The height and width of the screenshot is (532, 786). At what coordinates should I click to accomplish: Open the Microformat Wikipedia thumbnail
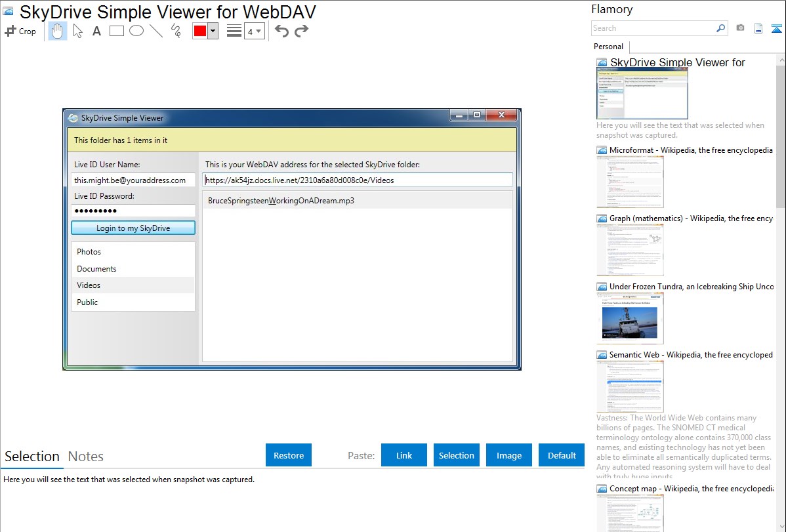(630, 182)
